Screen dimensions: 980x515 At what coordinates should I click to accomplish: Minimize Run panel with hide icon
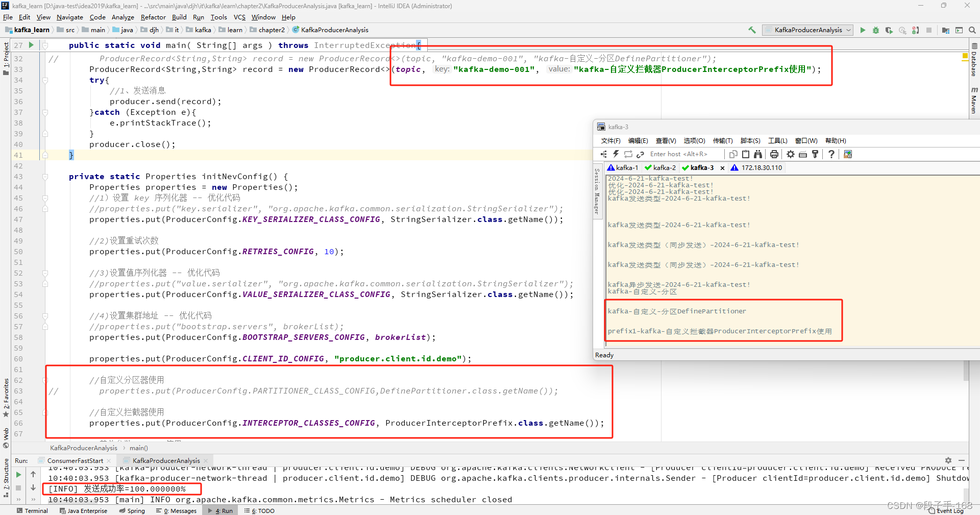tap(962, 460)
